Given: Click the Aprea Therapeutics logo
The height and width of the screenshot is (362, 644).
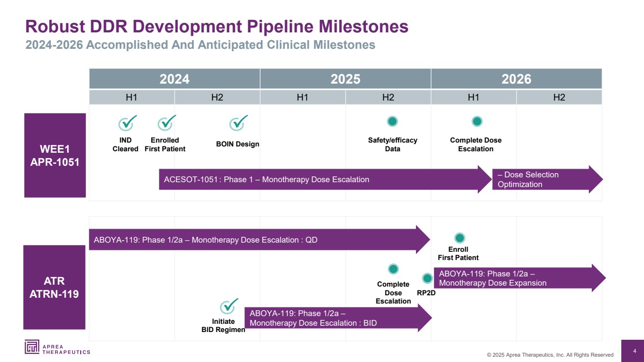Looking at the screenshot, I should tap(57, 347).
